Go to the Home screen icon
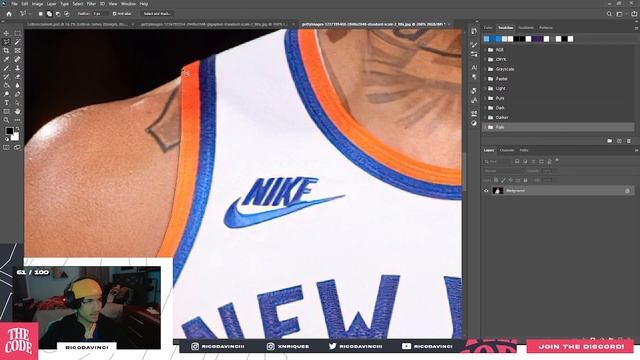The image size is (640, 360). coord(9,14)
